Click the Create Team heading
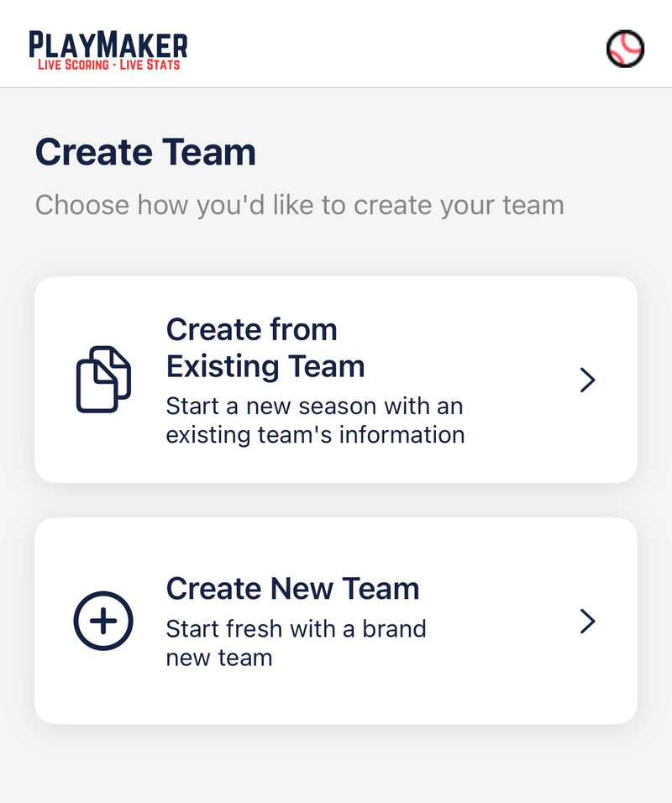 tap(145, 153)
